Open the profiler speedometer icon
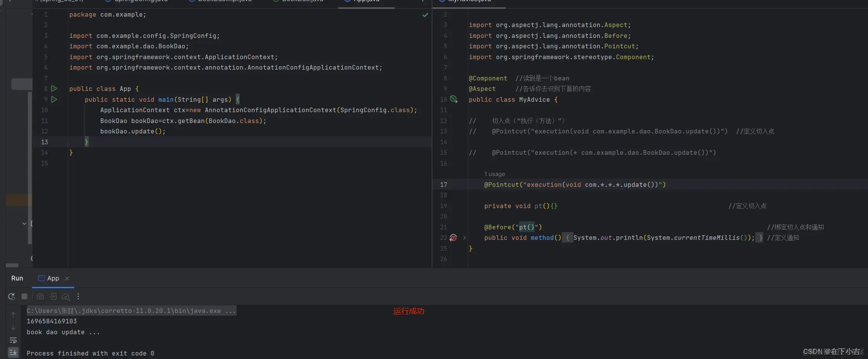 [x=66, y=297]
